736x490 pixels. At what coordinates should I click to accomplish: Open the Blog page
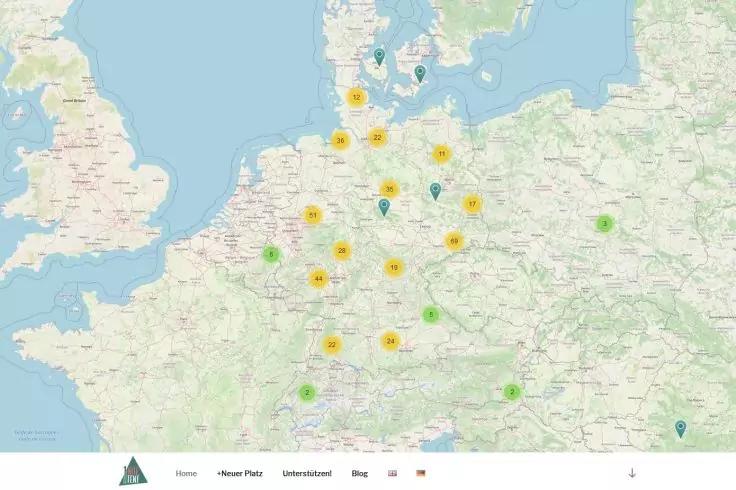360,473
